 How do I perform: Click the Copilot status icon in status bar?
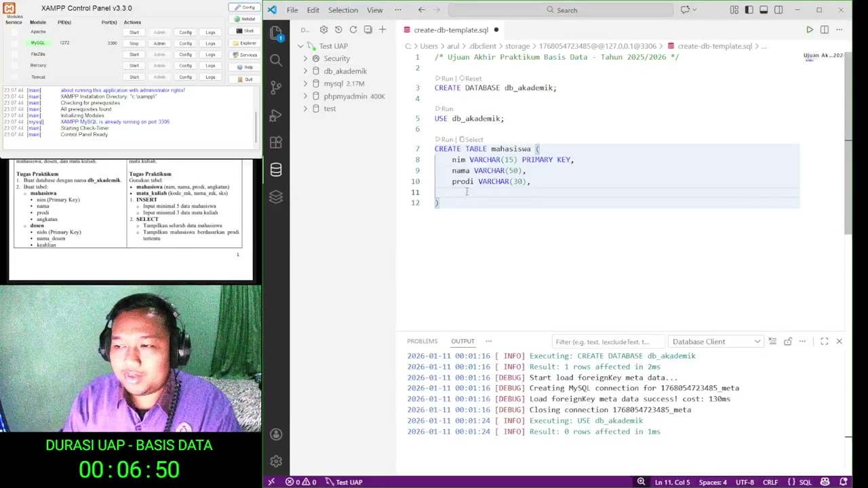[x=825, y=482]
